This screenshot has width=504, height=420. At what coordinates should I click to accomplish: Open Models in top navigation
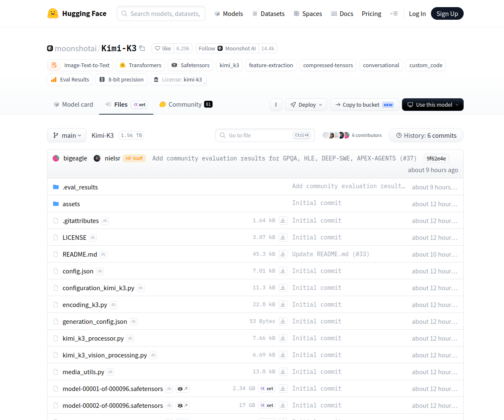[228, 13]
